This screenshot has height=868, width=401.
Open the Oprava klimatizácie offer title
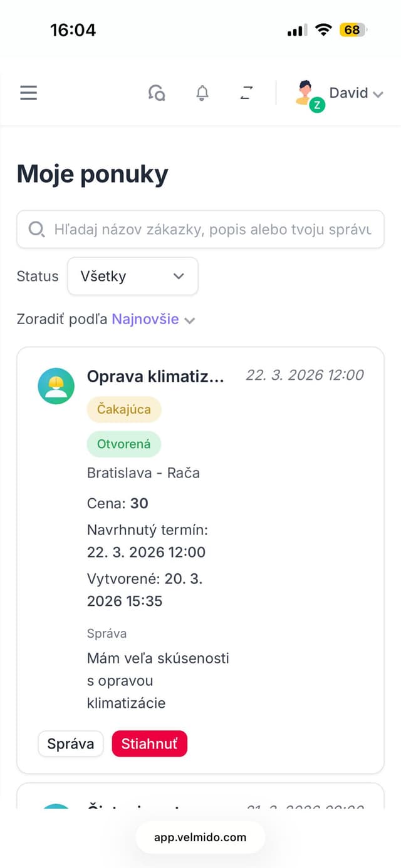pyautogui.click(x=155, y=376)
